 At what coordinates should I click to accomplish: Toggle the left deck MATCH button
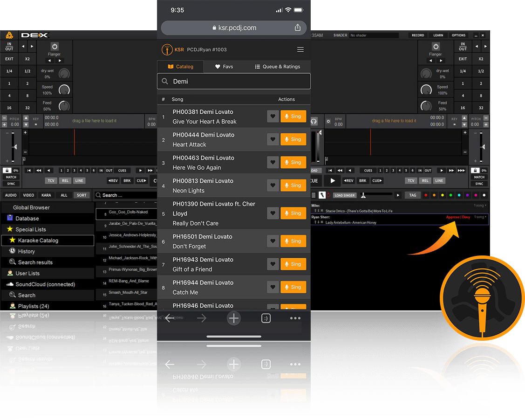coord(11,177)
